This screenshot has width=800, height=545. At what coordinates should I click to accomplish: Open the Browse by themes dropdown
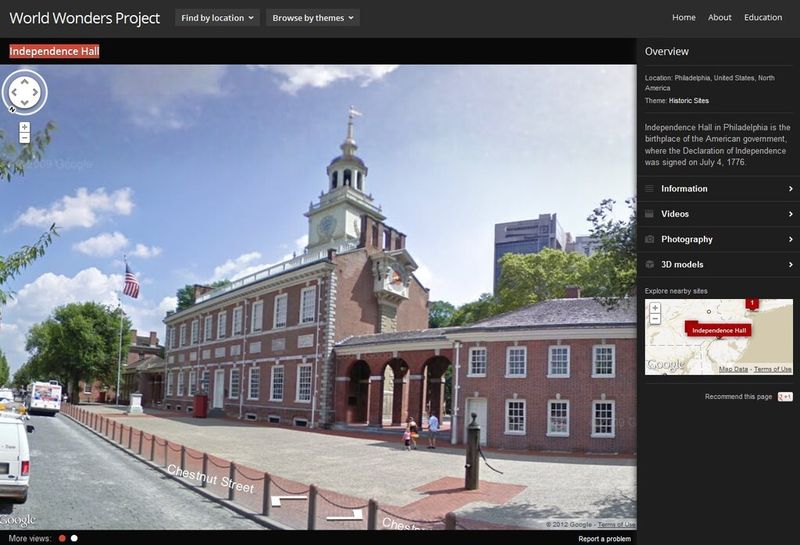pos(313,18)
